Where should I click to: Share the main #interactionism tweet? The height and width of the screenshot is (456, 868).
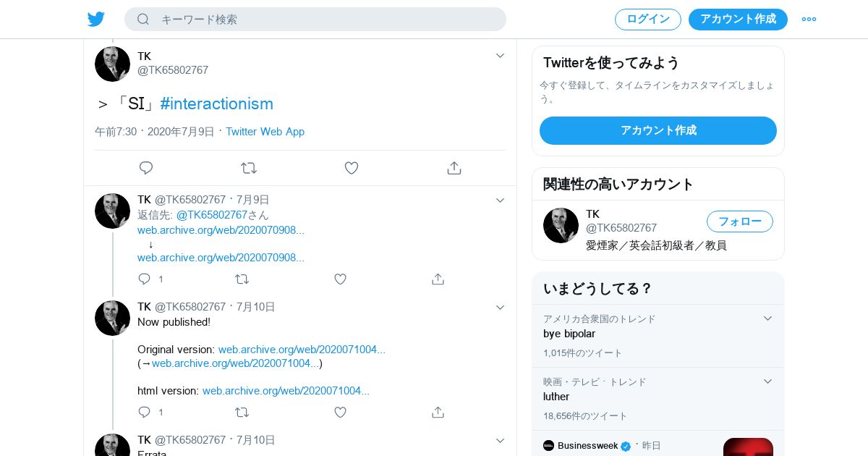[x=454, y=168]
